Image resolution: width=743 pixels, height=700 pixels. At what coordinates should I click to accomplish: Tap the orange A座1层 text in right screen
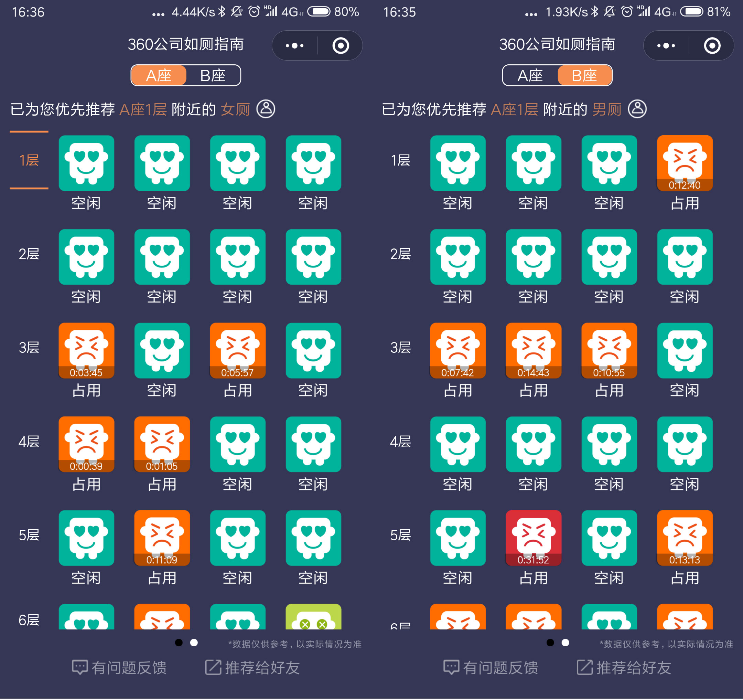click(515, 109)
